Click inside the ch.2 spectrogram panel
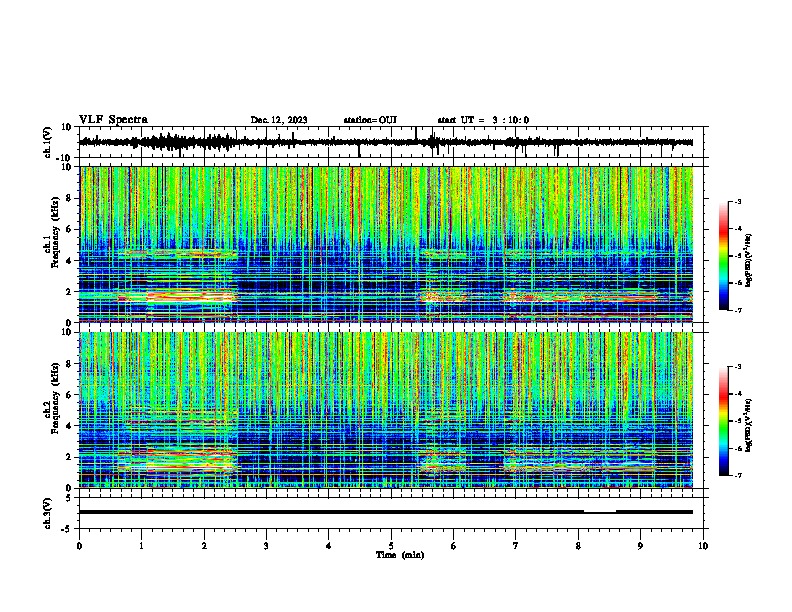The height and width of the screenshot is (612, 792). coord(386,410)
